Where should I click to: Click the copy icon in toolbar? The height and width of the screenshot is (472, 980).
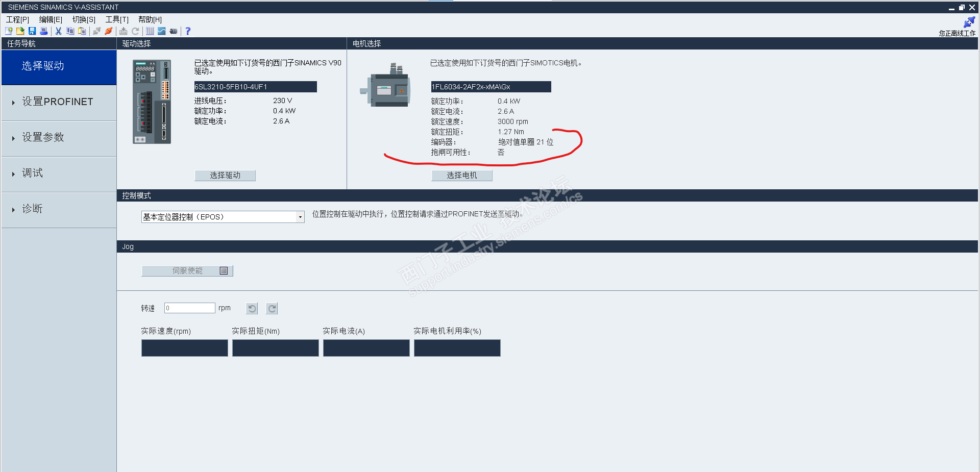(70, 31)
